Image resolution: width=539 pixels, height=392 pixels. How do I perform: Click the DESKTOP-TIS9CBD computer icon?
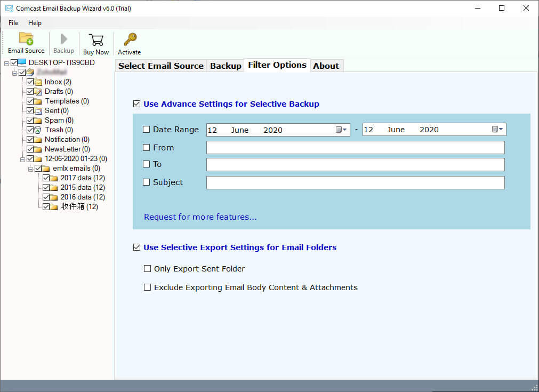pos(22,62)
